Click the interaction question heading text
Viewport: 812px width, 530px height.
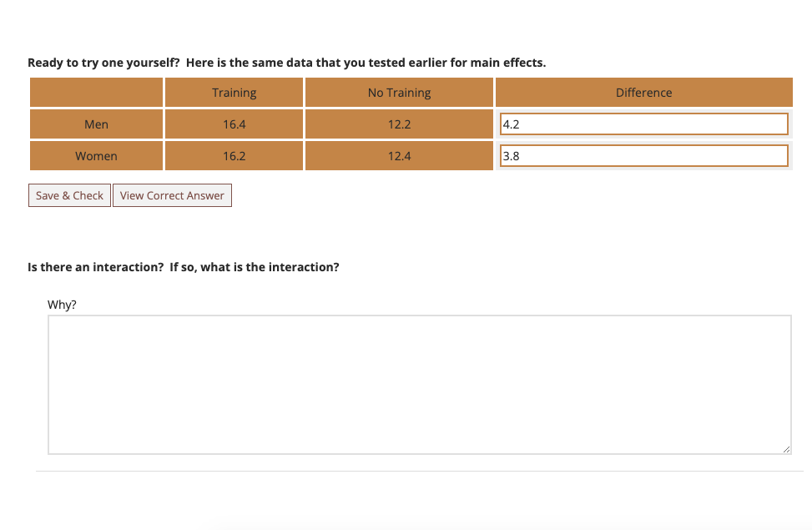[x=183, y=266]
